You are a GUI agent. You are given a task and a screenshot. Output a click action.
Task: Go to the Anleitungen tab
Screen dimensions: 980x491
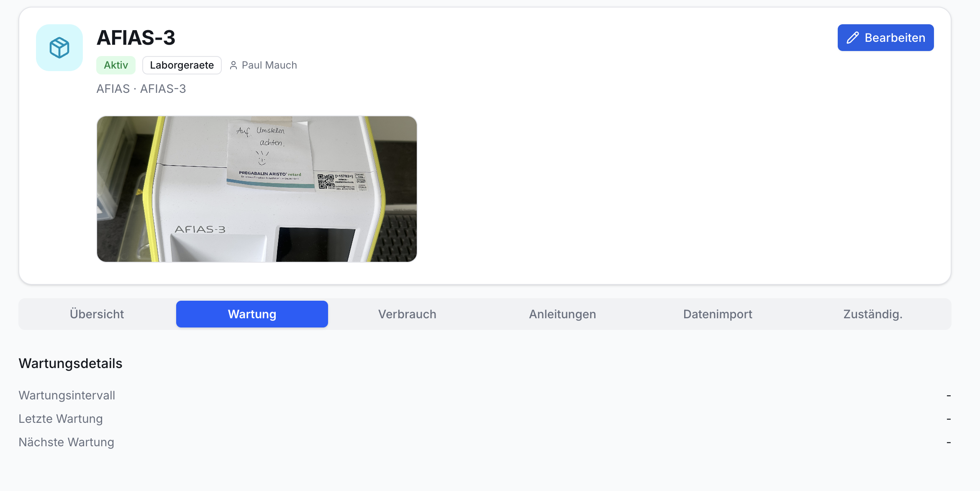[562, 314]
